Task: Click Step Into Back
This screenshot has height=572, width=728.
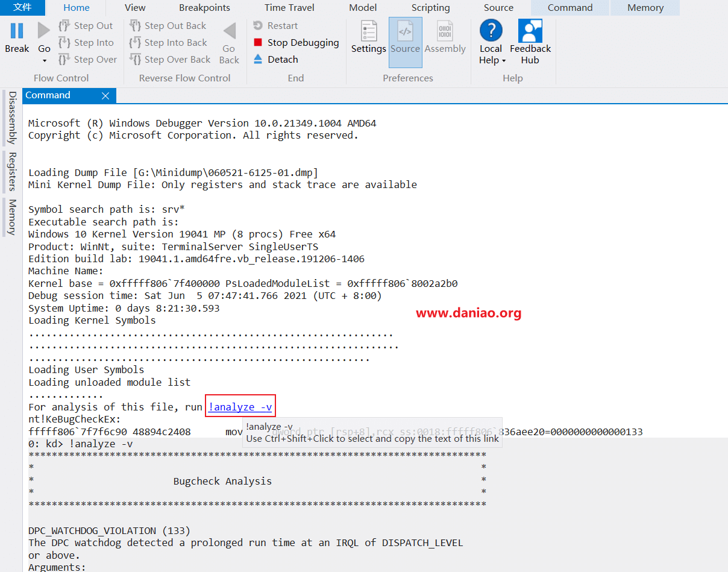Action: (x=168, y=43)
